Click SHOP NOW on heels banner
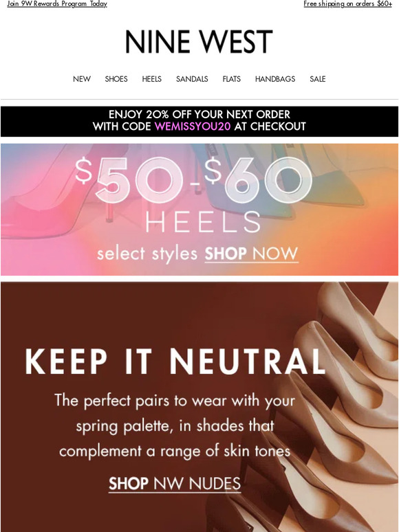Screen dimensions: 399x532 pyautogui.click(x=251, y=254)
